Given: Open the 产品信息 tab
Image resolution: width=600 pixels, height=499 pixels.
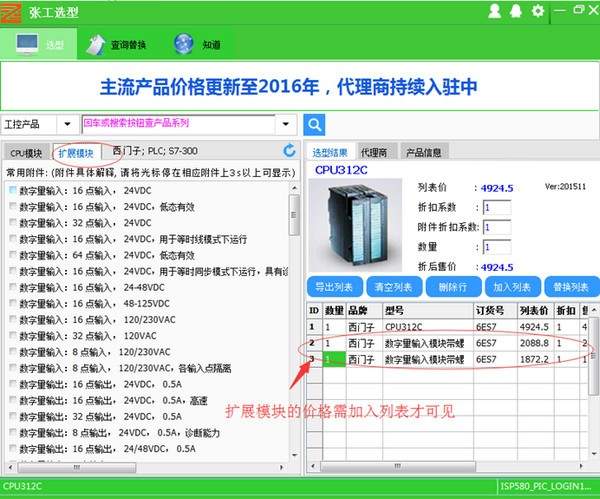Looking at the screenshot, I should [x=423, y=153].
